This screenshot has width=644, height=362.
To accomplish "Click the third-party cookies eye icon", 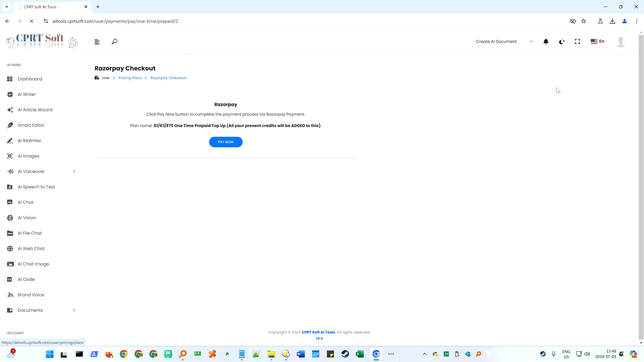I will coord(573,21).
